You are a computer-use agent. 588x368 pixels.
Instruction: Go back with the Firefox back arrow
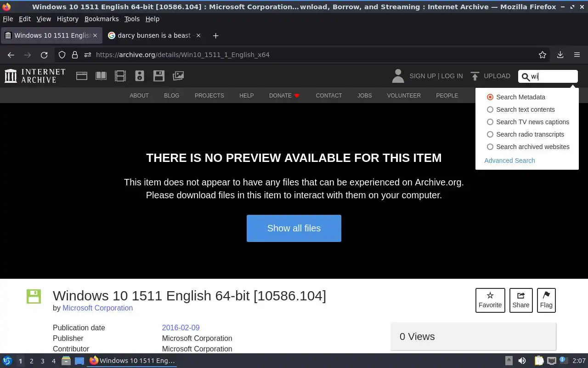(11, 55)
